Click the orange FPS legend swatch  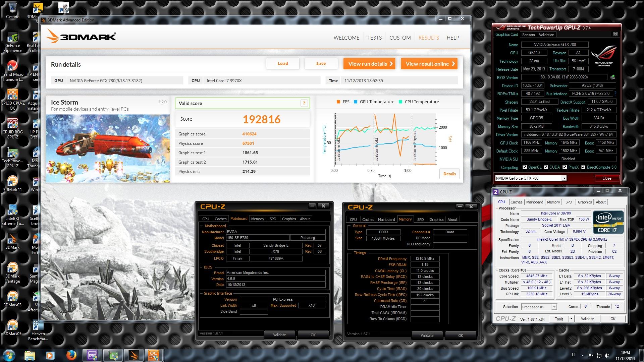click(x=338, y=102)
